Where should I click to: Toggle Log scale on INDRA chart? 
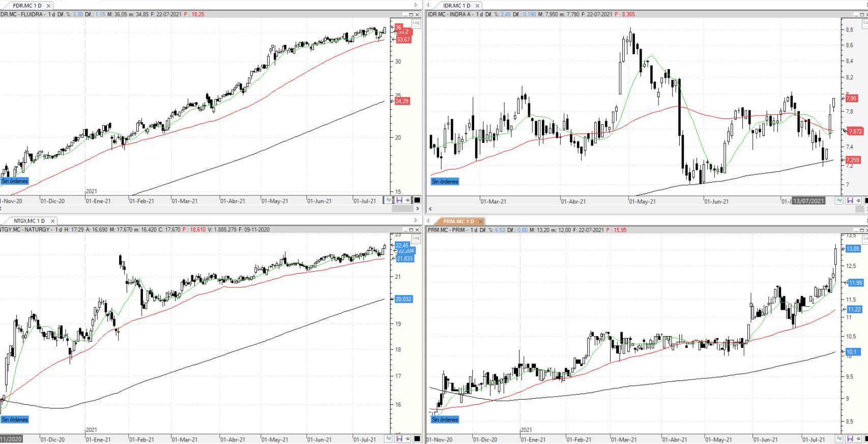point(865,23)
